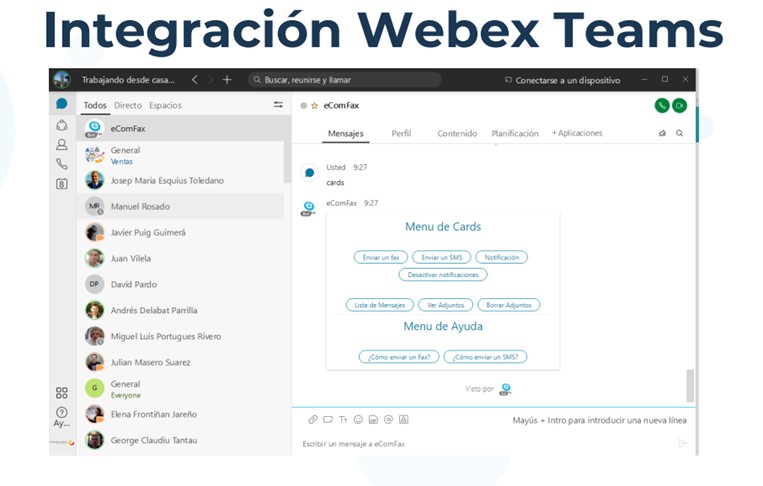
Task: Click the search box Buscar, reunirse y llamar
Action: coord(345,80)
